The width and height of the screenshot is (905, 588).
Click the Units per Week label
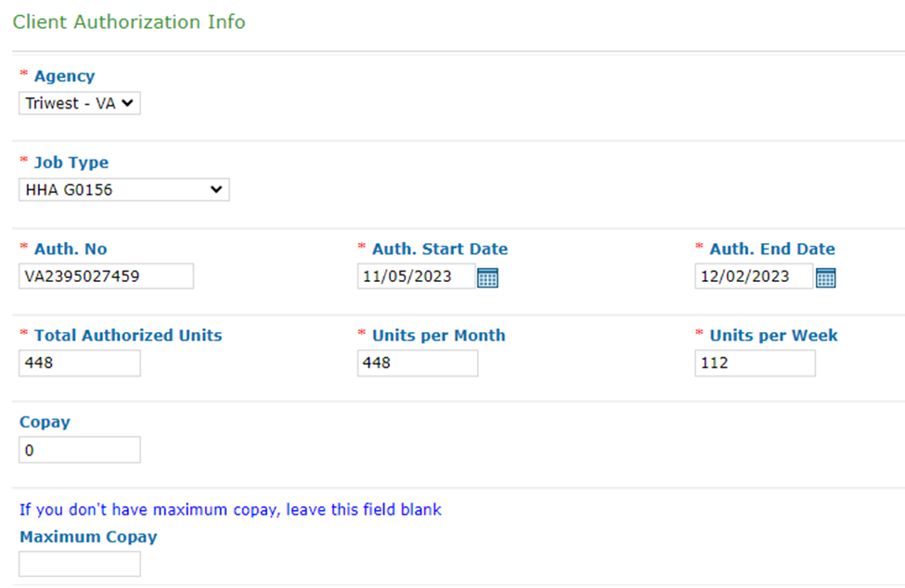pyautogui.click(x=773, y=335)
